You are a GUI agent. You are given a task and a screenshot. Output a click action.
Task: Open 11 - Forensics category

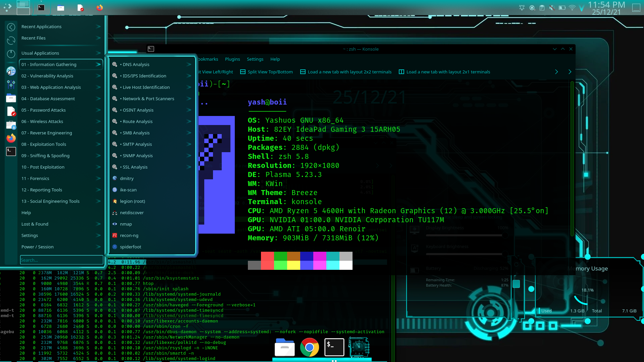61,178
